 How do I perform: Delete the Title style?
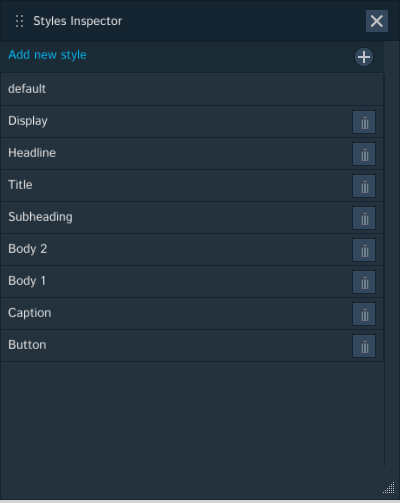(x=364, y=186)
